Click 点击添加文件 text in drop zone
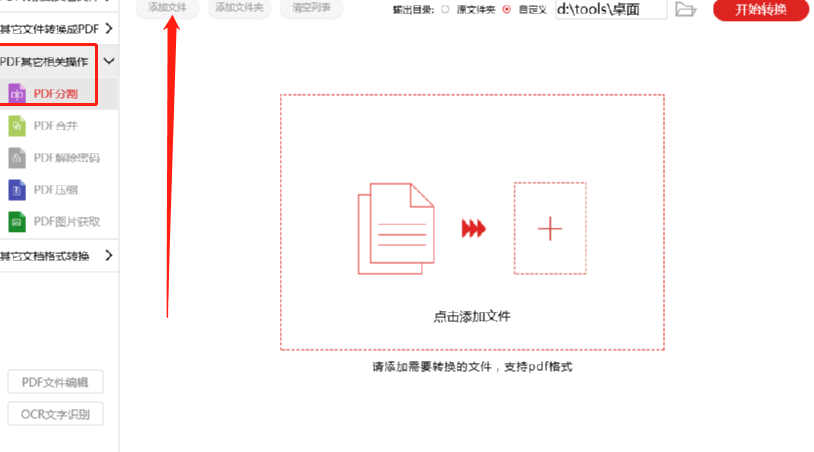814x452 pixels. (472, 317)
